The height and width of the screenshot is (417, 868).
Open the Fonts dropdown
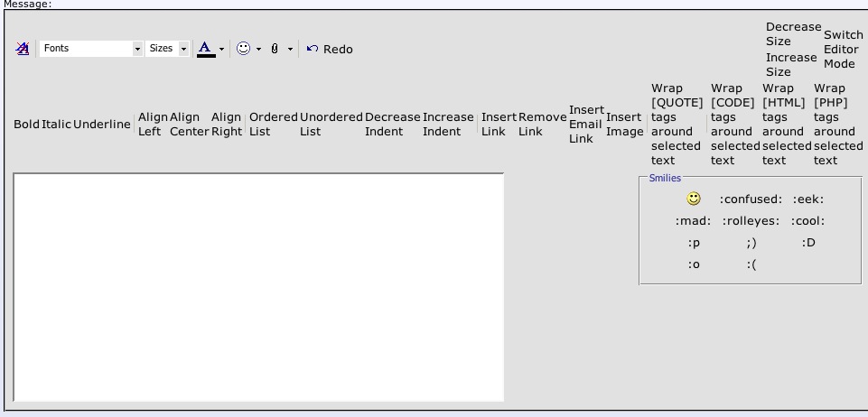91,49
